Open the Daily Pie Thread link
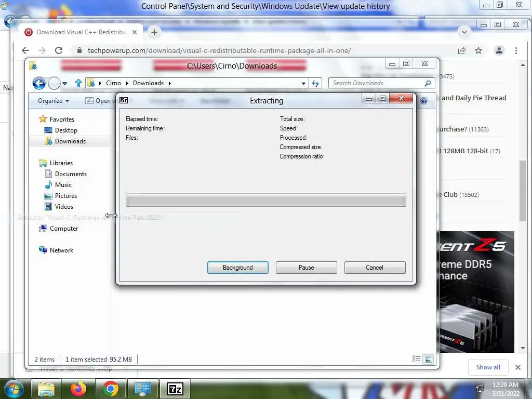532x399 pixels. (x=474, y=98)
